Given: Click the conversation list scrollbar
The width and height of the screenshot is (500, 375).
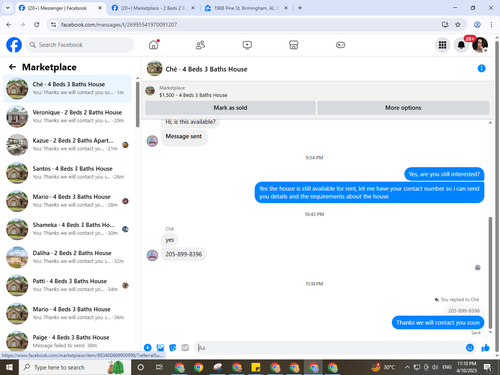Looking at the screenshot, I should click(137, 104).
